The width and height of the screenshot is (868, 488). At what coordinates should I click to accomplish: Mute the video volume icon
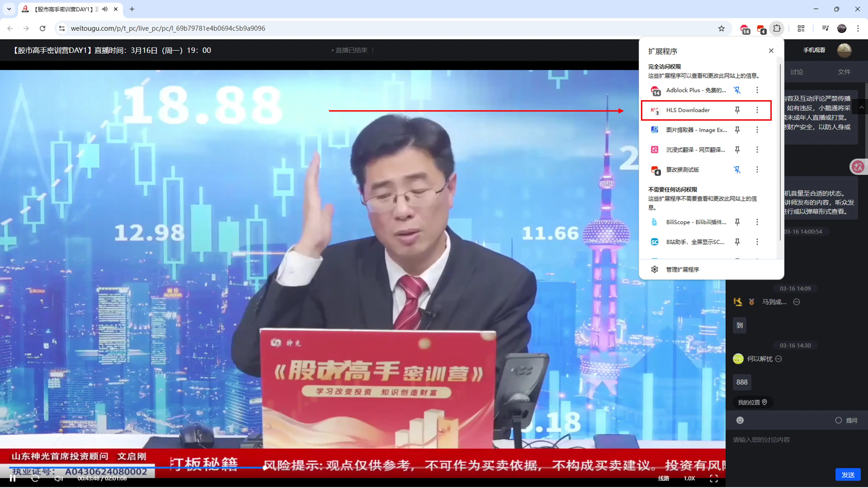click(x=59, y=478)
